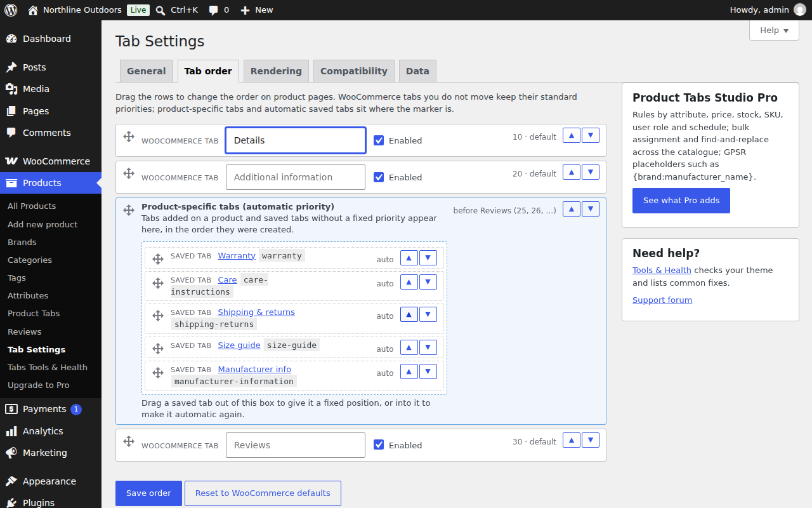Grab drag handle of Reviews row
Image resolution: width=812 pixels, height=508 pixels.
128,441
